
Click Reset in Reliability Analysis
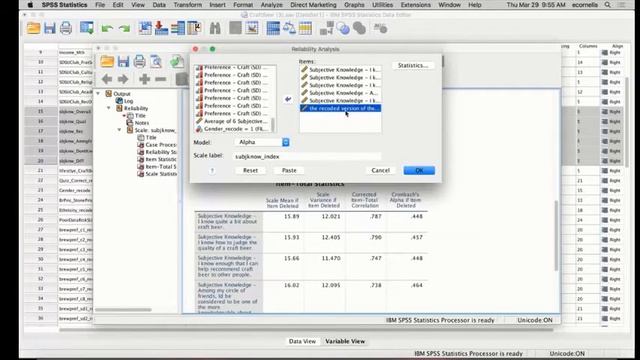click(250, 170)
